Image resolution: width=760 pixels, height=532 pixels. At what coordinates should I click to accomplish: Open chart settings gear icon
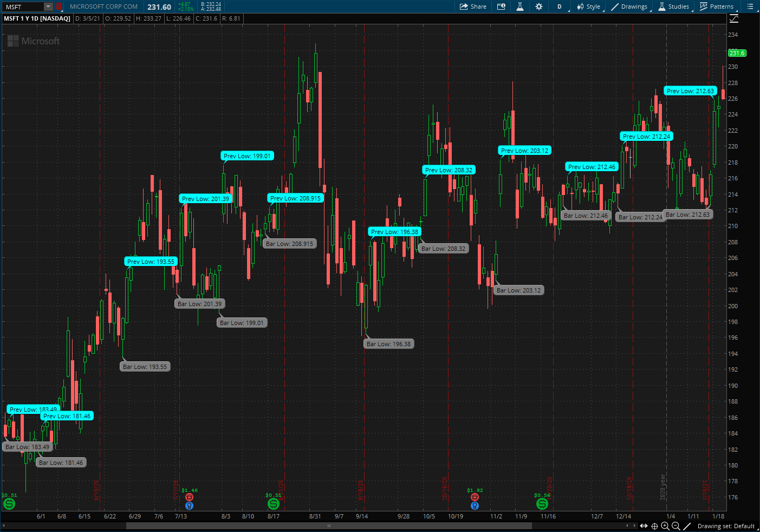coord(538,7)
